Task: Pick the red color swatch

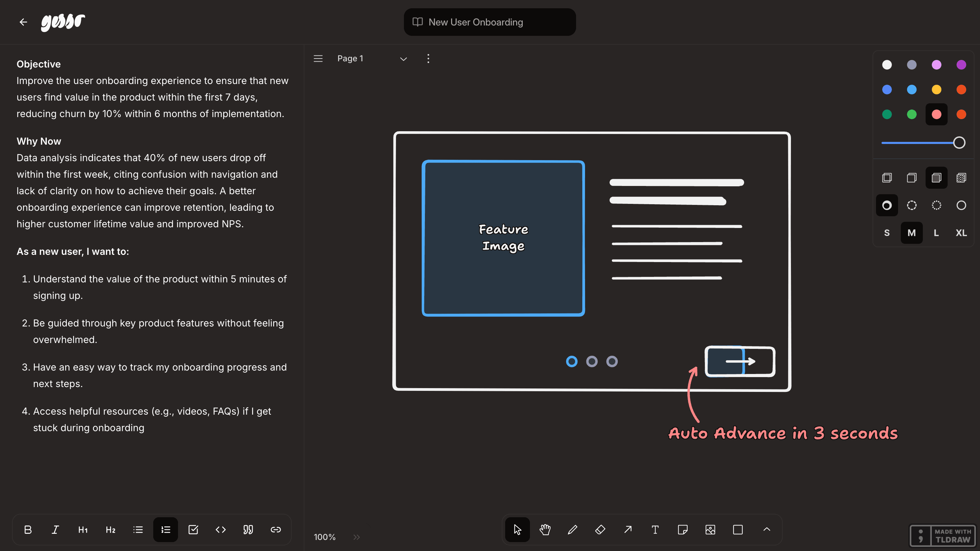Action: tap(961, 114)
